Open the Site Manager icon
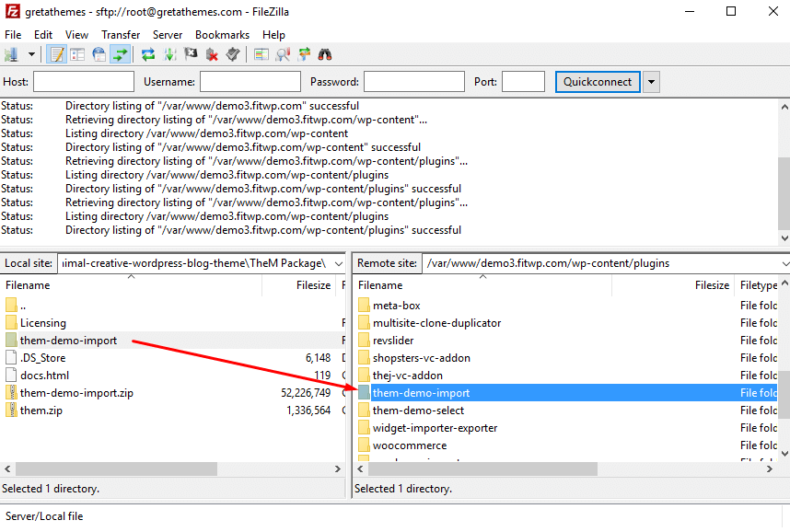 (x=11, y=54)
